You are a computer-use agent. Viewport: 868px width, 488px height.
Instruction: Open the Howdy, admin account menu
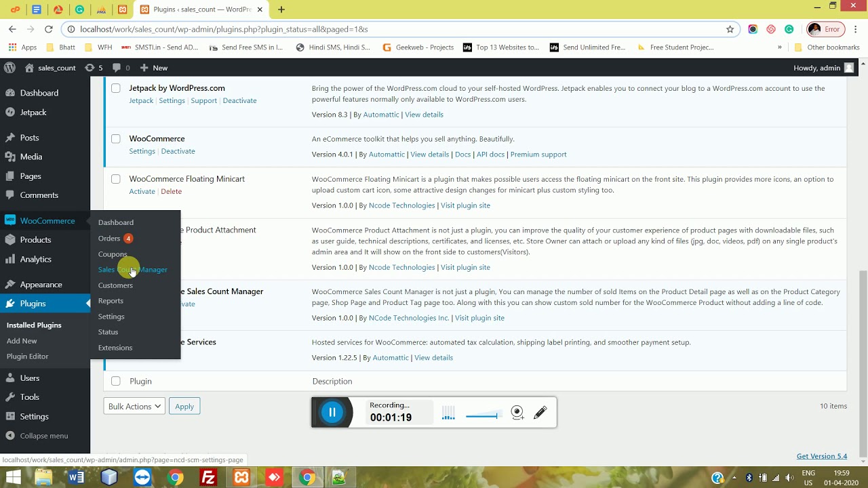click(823, 68)
